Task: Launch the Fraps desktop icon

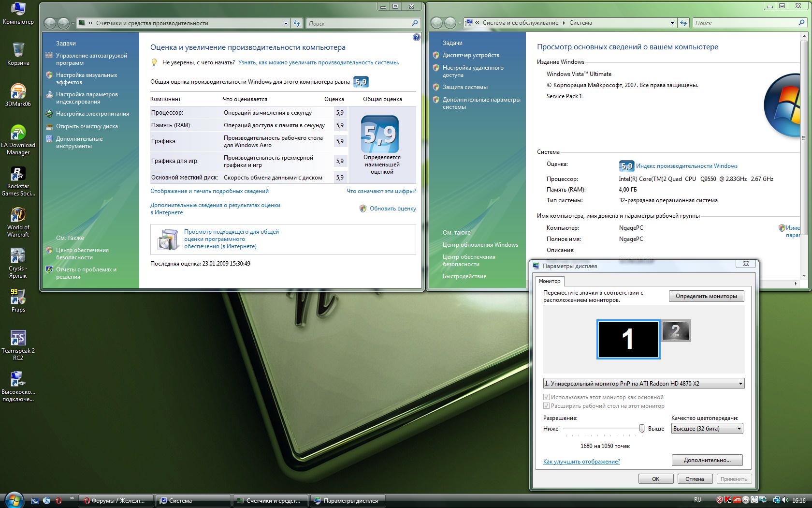Action: (18, 300)
